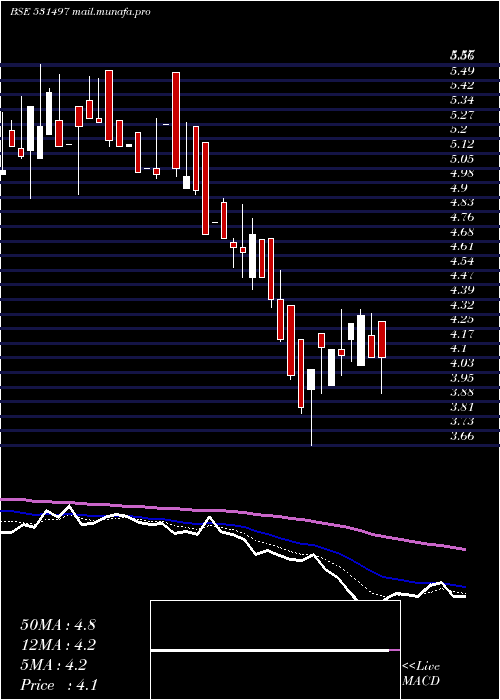Select the 12MA : 4.2 readout
Image resolution: width=500 pixels, height=700 pixels.
click(58, 645)
